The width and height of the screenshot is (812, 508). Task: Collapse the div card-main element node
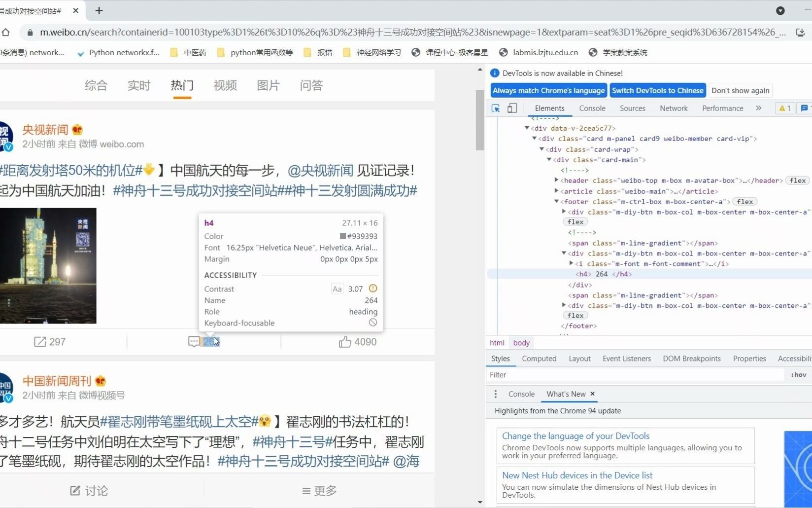click(x=549, y=160)
